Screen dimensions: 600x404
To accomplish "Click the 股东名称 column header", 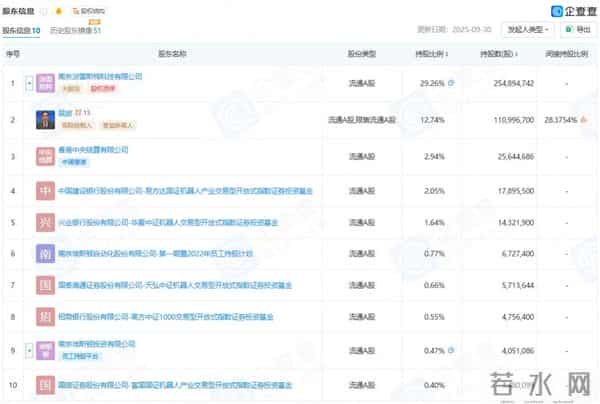I will coord(172,54).
